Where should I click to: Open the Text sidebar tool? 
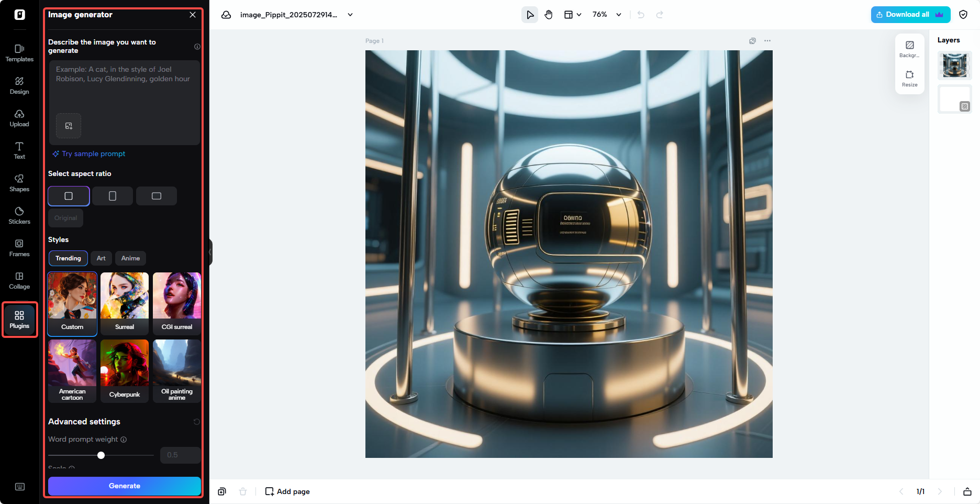pos(19,150)
